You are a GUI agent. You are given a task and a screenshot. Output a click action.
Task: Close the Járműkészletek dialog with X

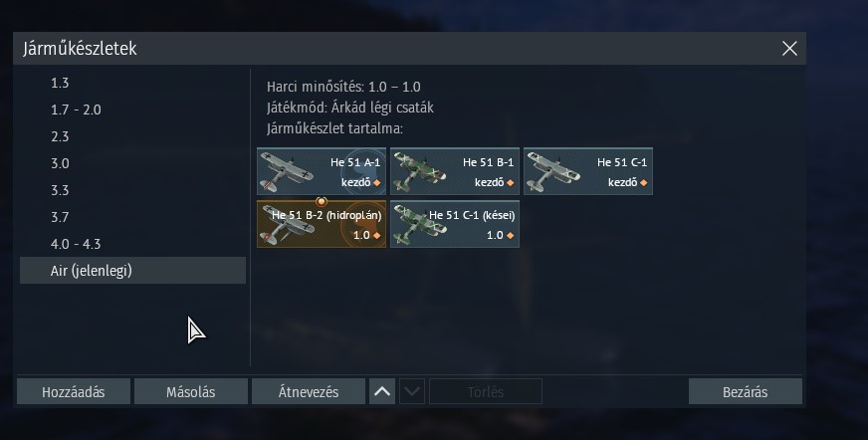click(x=789, y=49)
